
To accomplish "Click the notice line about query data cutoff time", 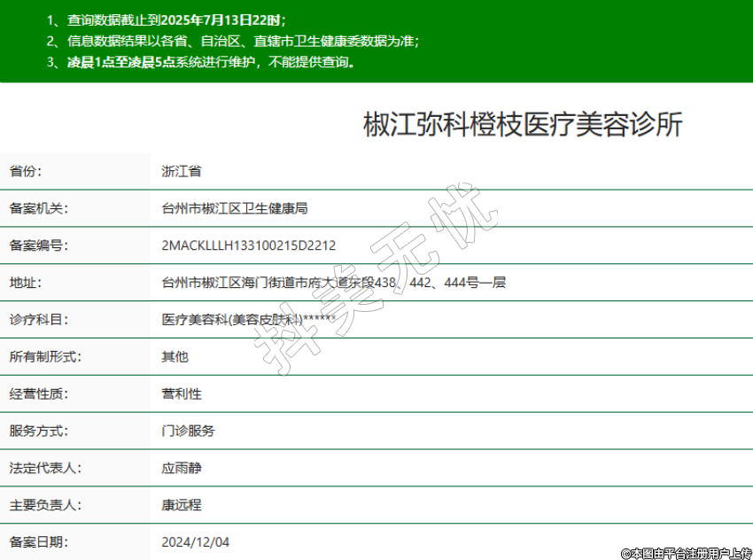I will [167, 19].
